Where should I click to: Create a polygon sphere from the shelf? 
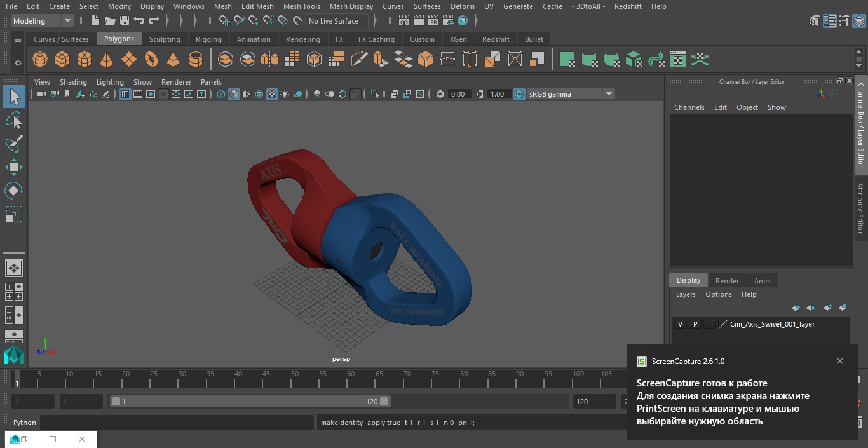coord(40,60)
